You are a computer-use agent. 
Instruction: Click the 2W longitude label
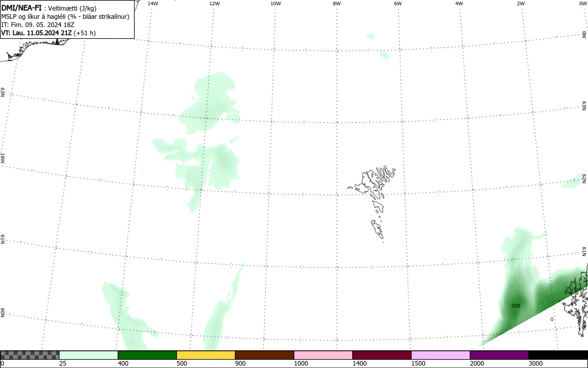click(x=520, y=4)
